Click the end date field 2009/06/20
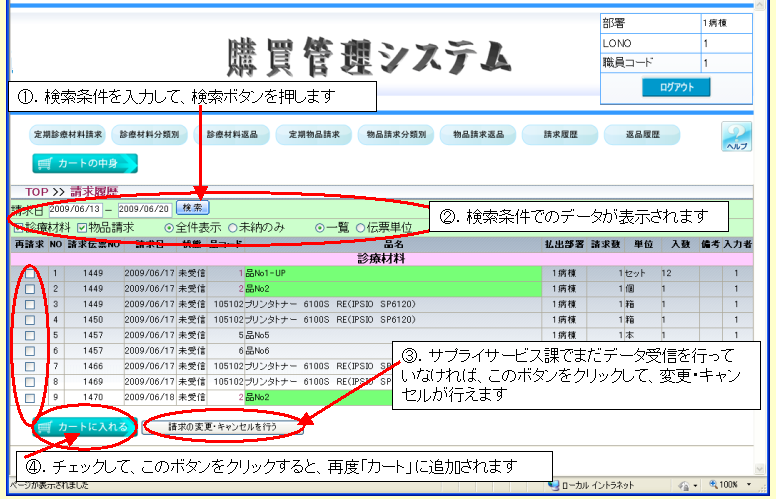 tap(144, 209)
